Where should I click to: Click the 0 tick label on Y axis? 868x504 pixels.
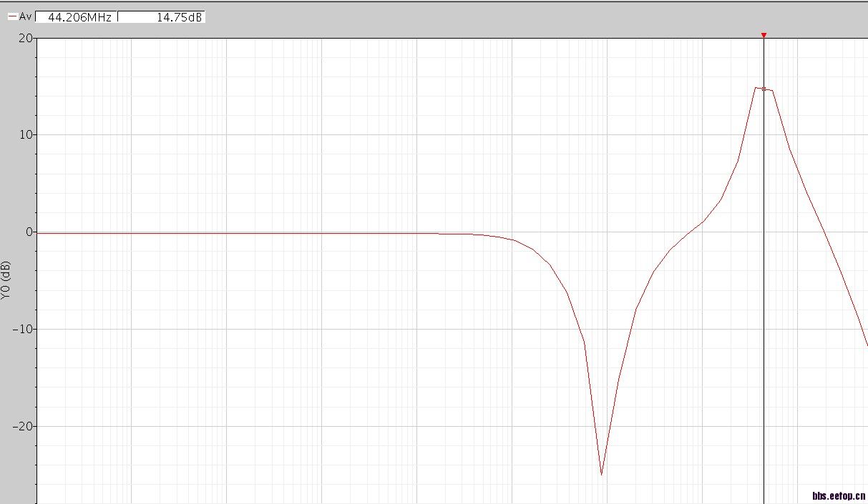[x=29, y=232]
